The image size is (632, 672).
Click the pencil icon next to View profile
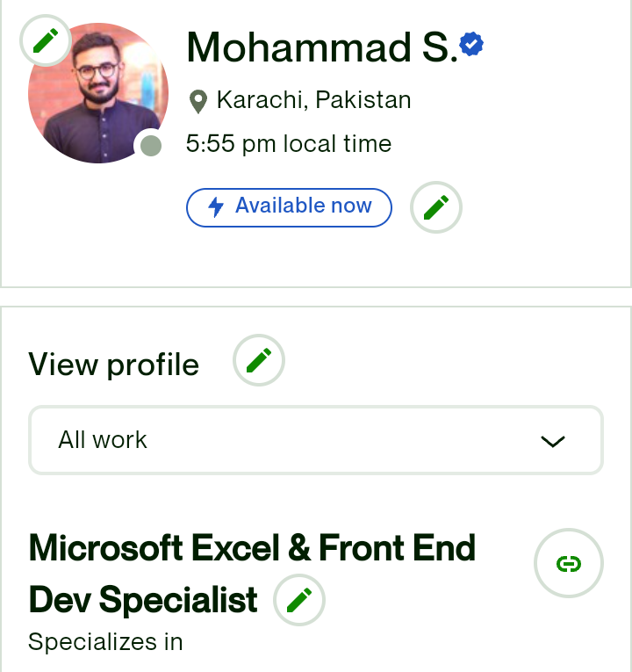tap(259, 360)
